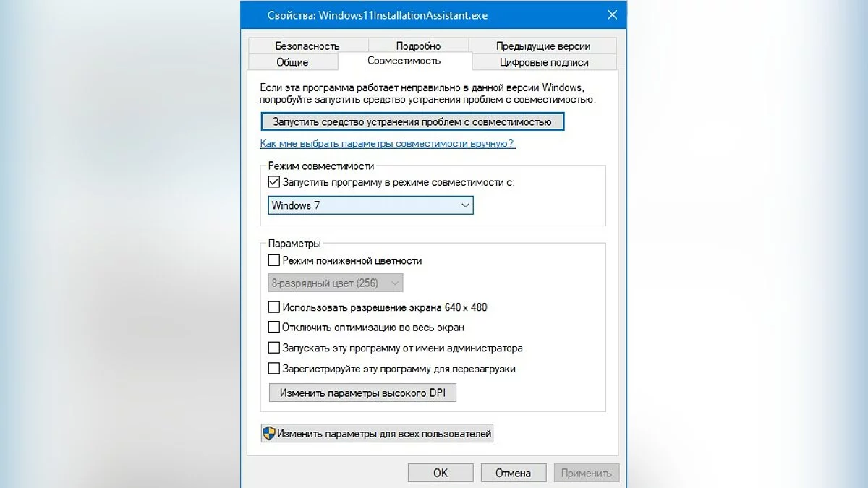This screenshot has width=868, height=488.
Task: Select the Совместимость tab
Action: pyautogui.click(x=404, y=61)
